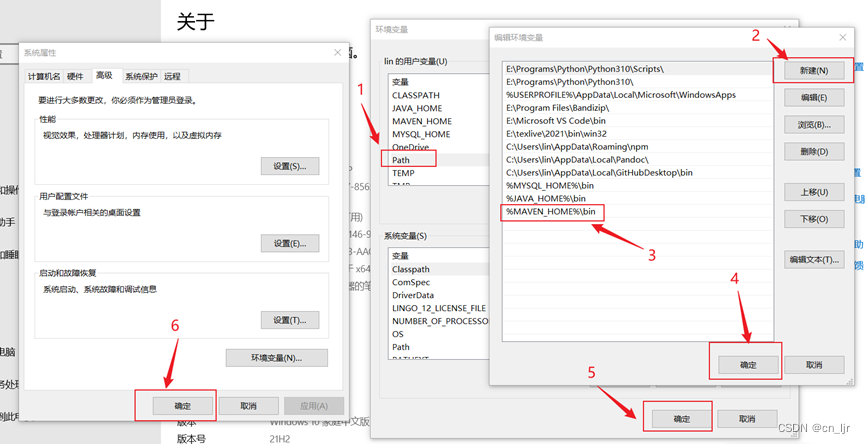Image resolution: width=865 pixels, height=444 pixels.
Task: Close the 编辑环境变量 dialog
Action: (842, 38)
